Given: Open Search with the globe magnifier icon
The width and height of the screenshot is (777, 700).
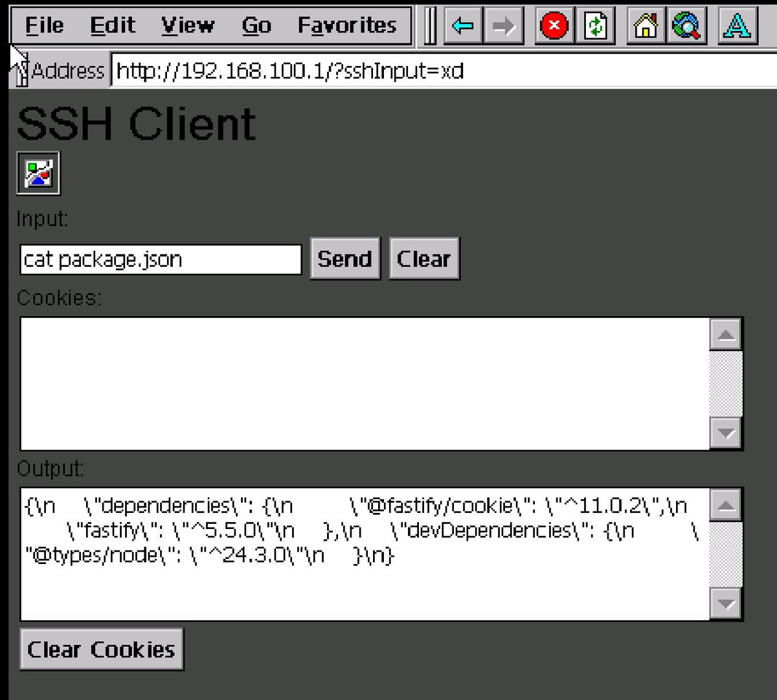Looking at the screenshot, I should click(x=686, y=26).
